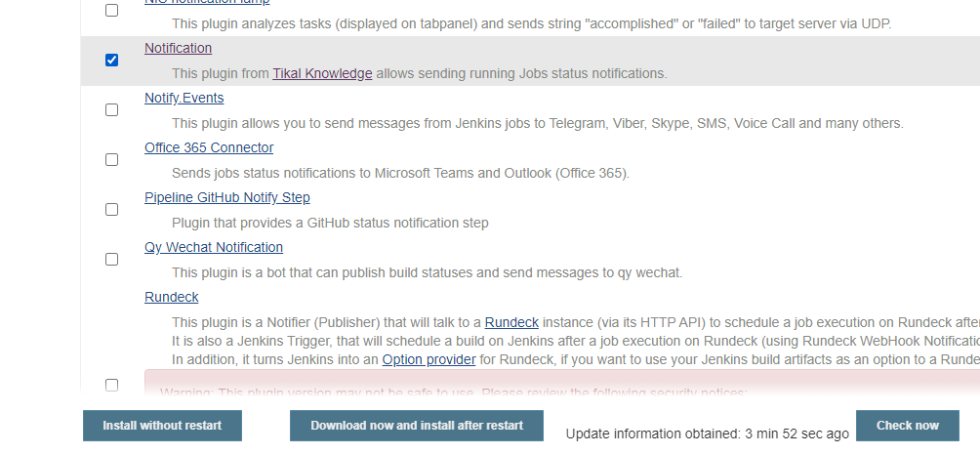Enable the Notify.Events plugin checkbox
The image size is (980, 454).
(x=111, y=109)
